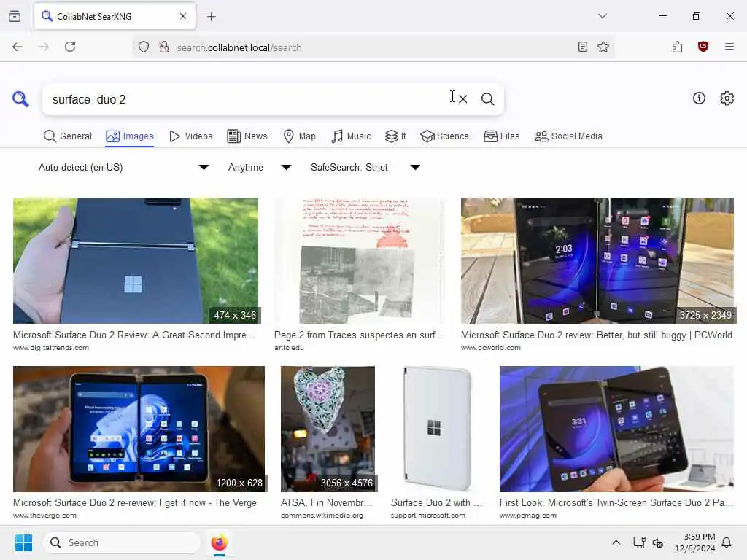Expand the Auto-detect (en-US) language dropdown
The image size is (747, 560).
tap(123, 167)
